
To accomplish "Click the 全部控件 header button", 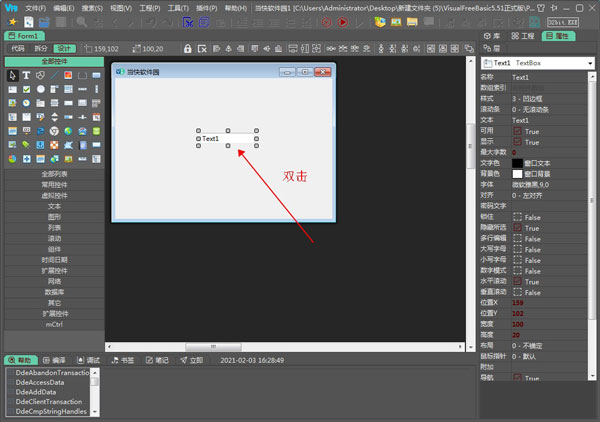I will [54, 62].
